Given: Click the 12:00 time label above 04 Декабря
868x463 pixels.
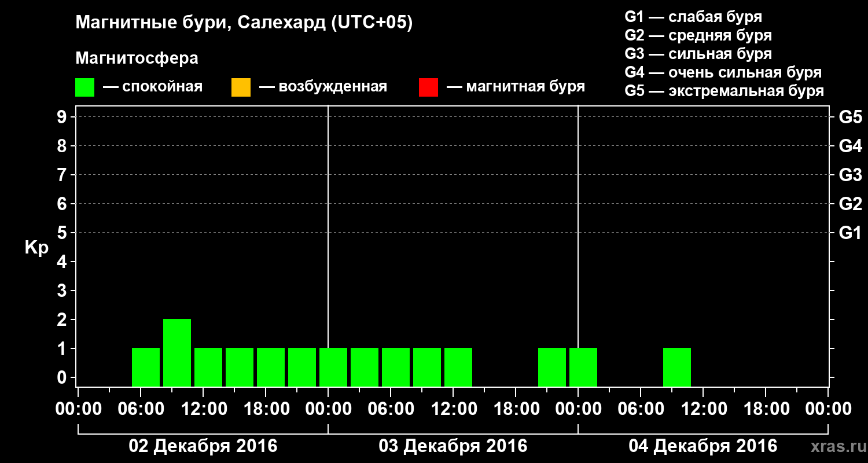Looking at the screenshot, I should [703, 409].
